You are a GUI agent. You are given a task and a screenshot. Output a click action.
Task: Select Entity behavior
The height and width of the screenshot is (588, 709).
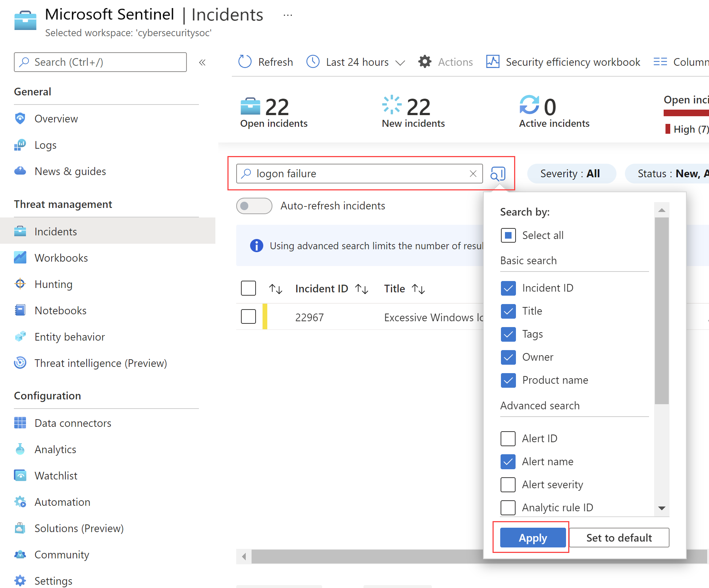point(69,337)
